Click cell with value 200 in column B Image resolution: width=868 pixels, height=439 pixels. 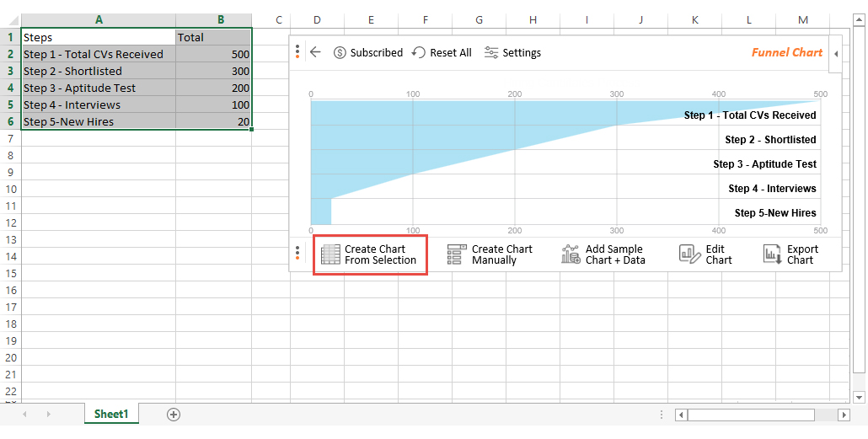tap(214, 88)
